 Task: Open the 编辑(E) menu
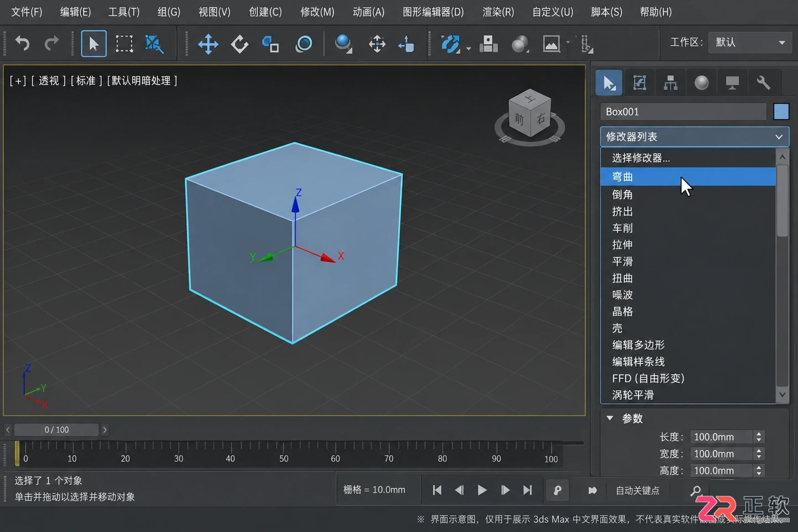point(75,12)
